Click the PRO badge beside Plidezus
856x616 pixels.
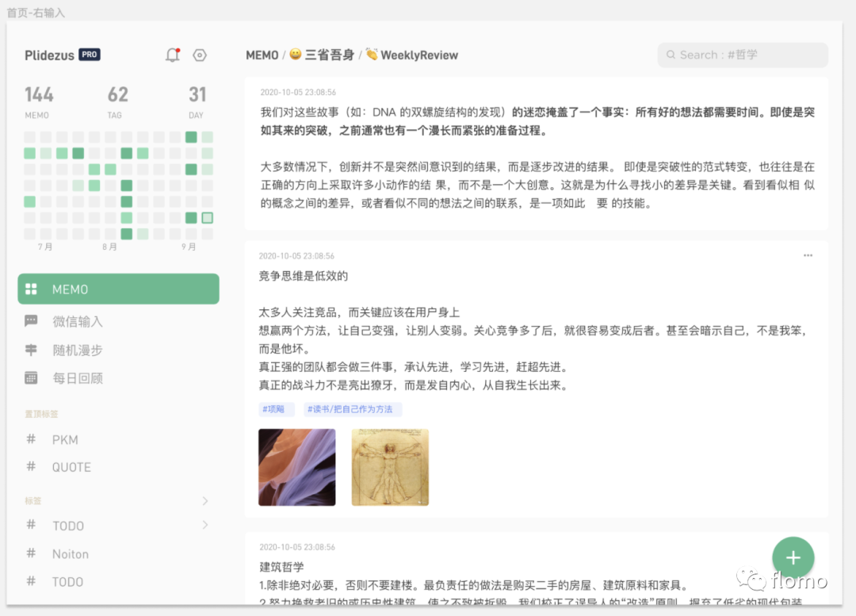[x=90, y=55]
